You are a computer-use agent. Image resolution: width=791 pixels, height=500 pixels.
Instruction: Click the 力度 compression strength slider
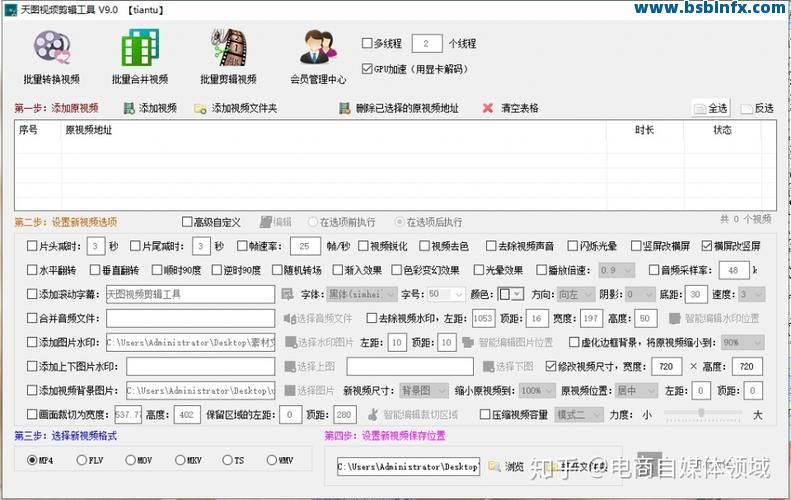click(702, 414)
